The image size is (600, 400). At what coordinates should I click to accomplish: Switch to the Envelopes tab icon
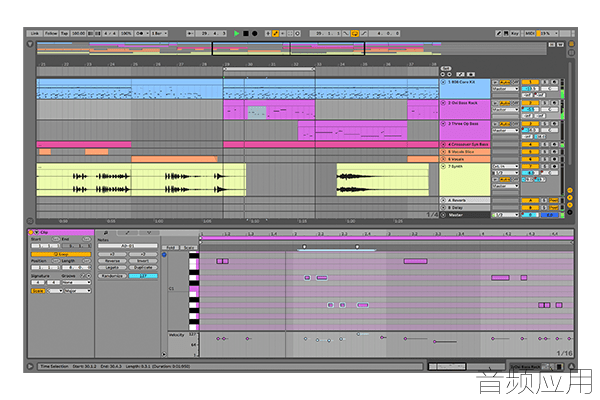click(127, 233)
